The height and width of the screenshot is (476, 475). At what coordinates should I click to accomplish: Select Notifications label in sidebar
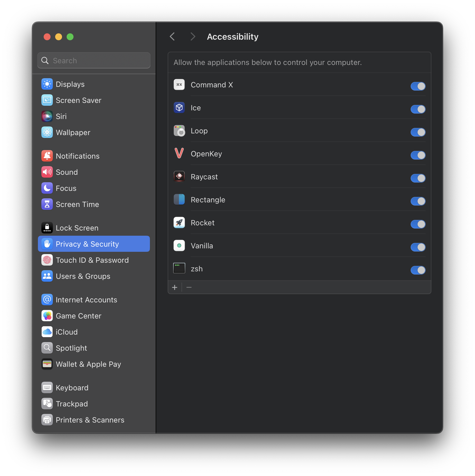(x=78, y=156)
